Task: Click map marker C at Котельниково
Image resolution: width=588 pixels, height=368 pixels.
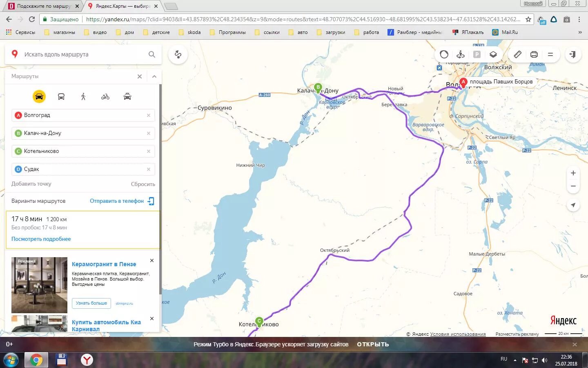Action: [x=259, y=322]
